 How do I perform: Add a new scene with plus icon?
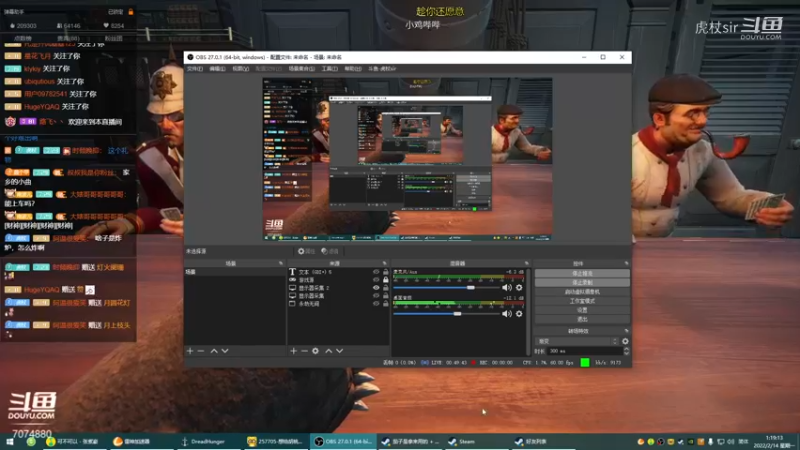pos(190,351)
